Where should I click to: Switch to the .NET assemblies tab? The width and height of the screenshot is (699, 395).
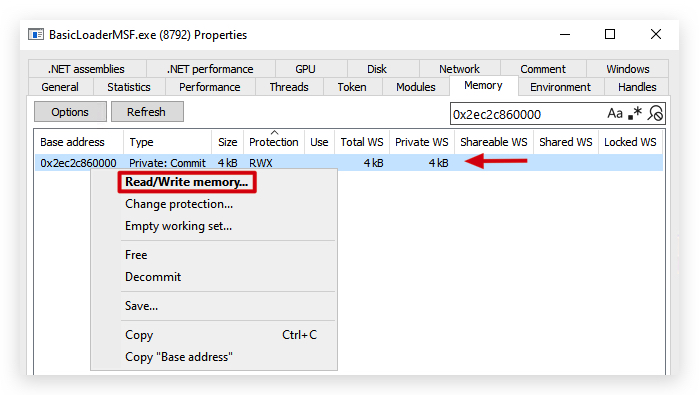[86, 69]
